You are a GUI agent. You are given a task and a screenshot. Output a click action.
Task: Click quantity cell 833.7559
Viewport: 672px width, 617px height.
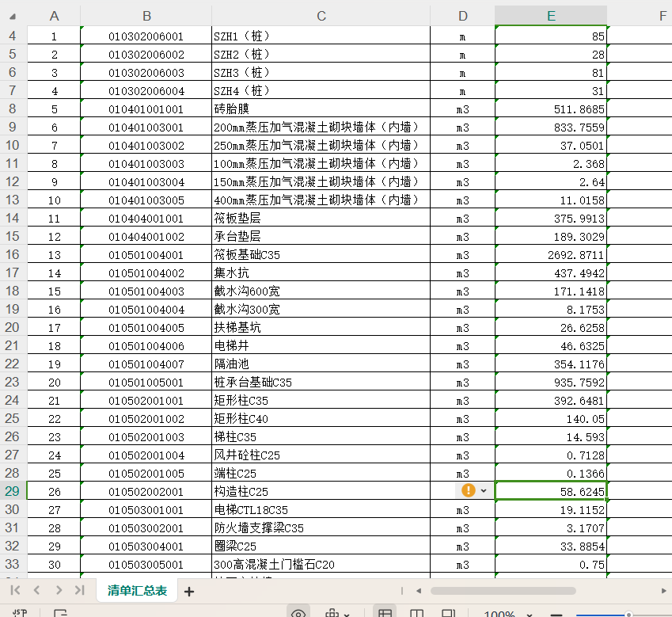pos(551,127)
